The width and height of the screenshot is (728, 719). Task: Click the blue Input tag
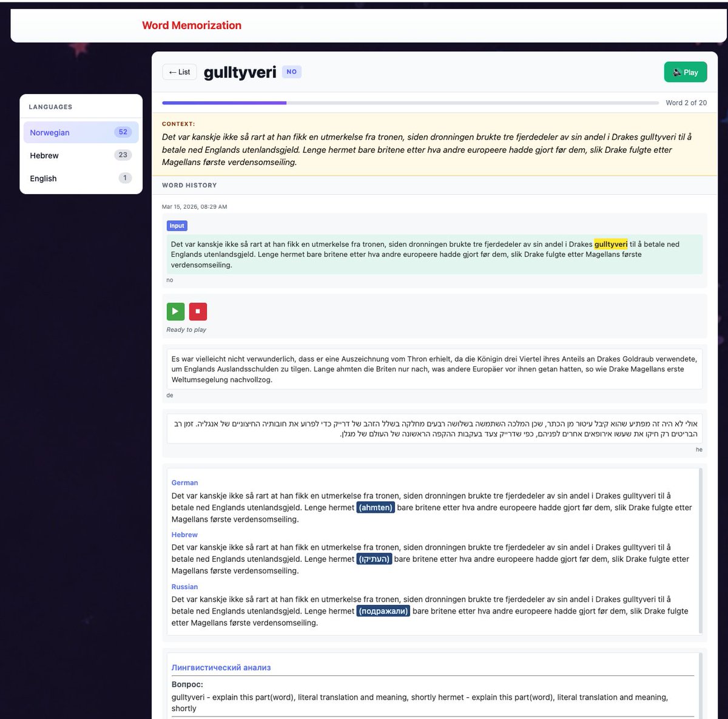pos(177,226)
